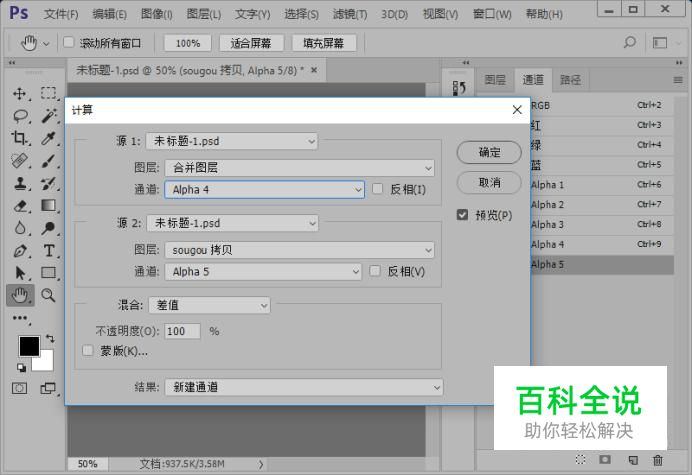Close the 计算 dialog

[517, 110]
